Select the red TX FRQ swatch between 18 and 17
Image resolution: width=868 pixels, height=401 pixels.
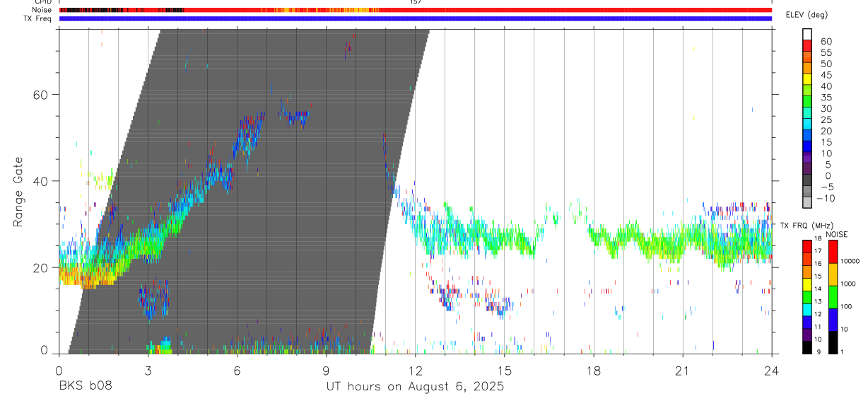[x=807, y=245]
